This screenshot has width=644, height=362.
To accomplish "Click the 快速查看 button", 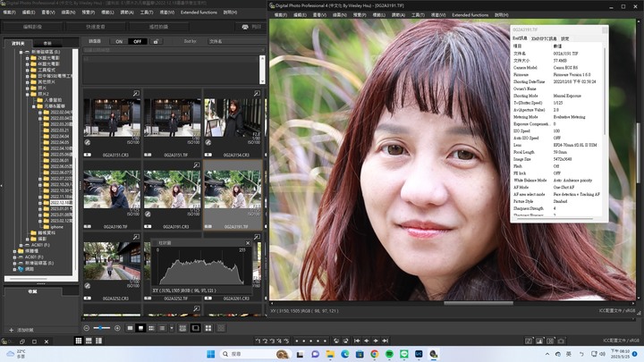I will click(x=96, y=27).
